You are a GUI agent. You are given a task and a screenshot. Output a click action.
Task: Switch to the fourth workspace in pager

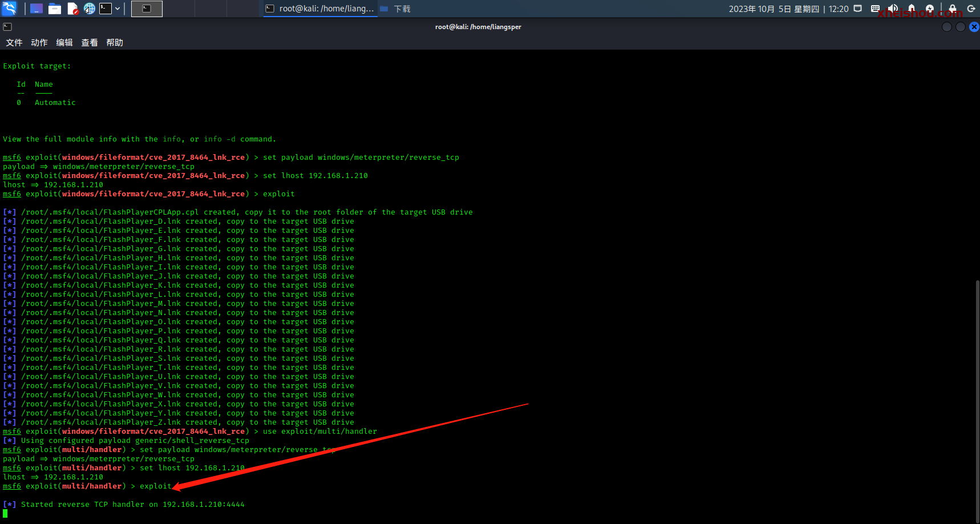pyautogui.click(x=242, y=9)
